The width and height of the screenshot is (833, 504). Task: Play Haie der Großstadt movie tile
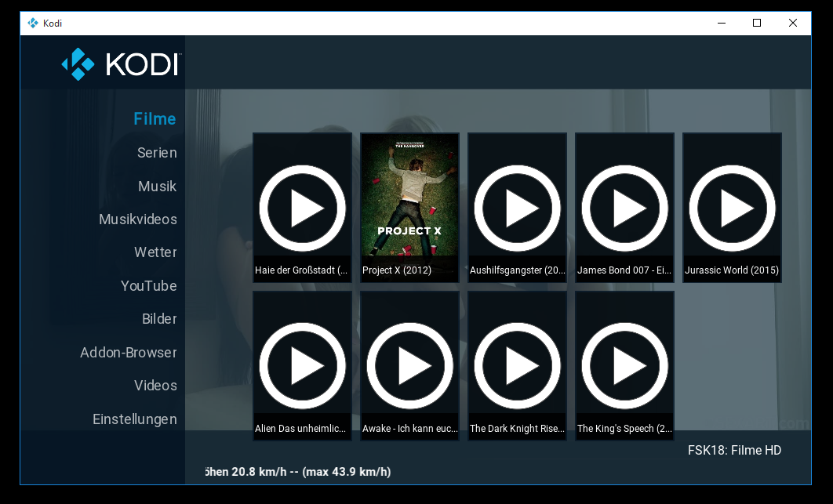(x=302, y=208)
